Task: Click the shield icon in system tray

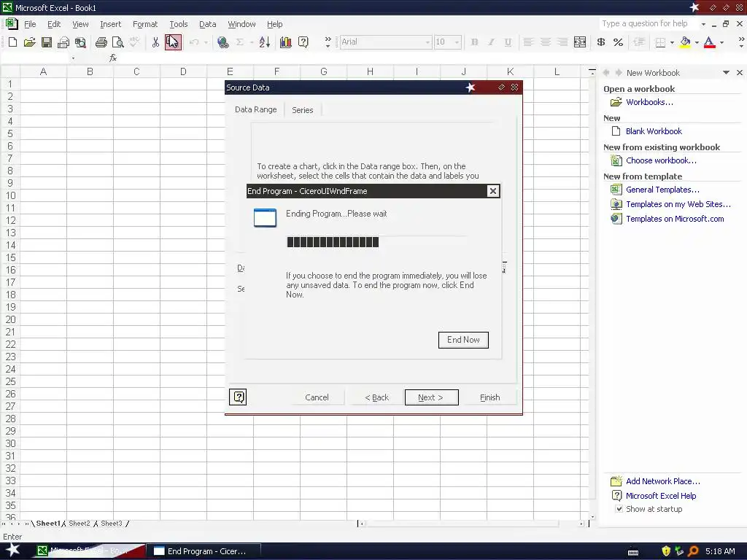Action: [x=666, y=551]
